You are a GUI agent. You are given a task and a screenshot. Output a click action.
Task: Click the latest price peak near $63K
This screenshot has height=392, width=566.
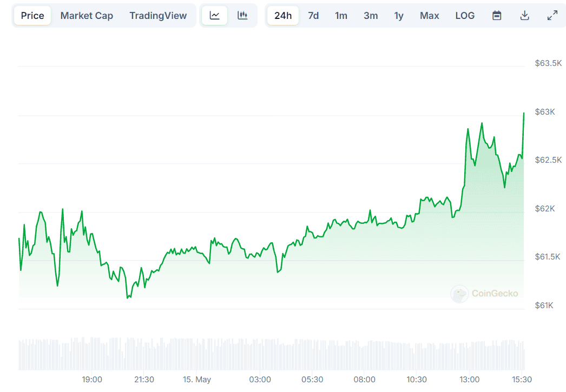click(524, 113)
